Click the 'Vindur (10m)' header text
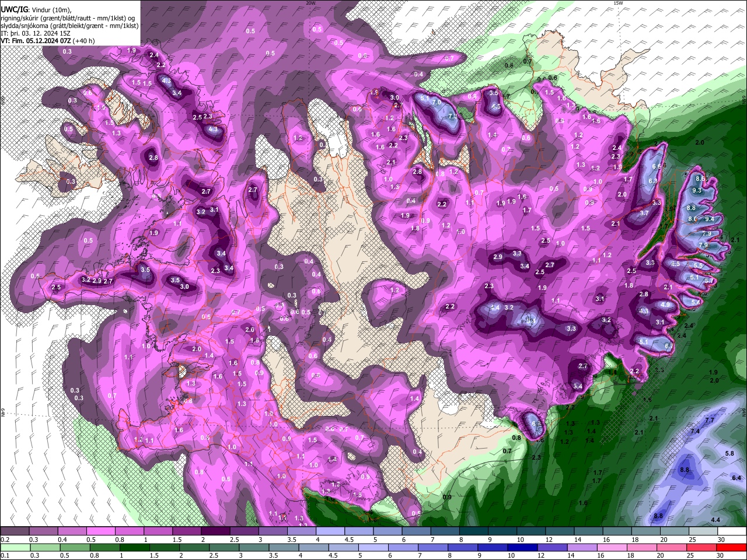The image size is (747, 560). [x=51, y=10]
